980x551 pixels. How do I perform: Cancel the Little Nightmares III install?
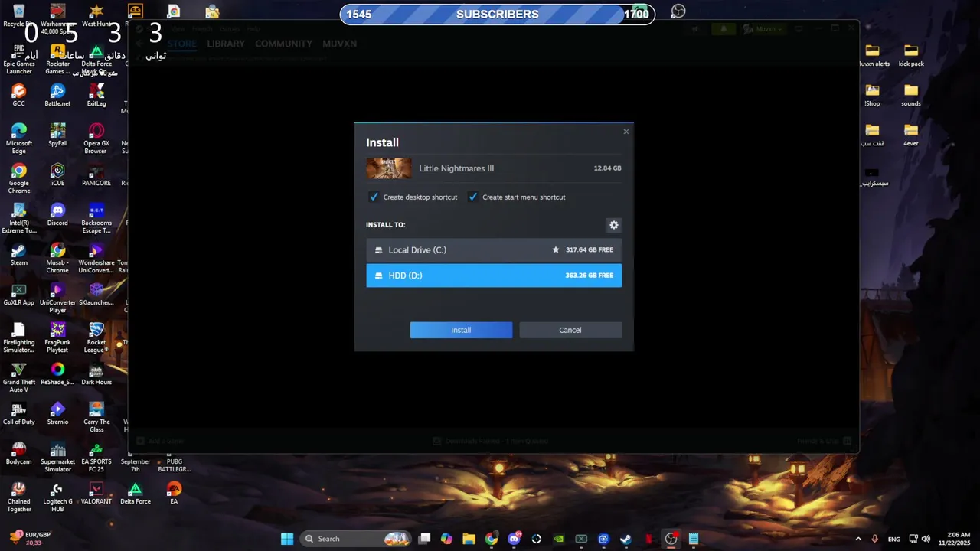pos(570,330)
